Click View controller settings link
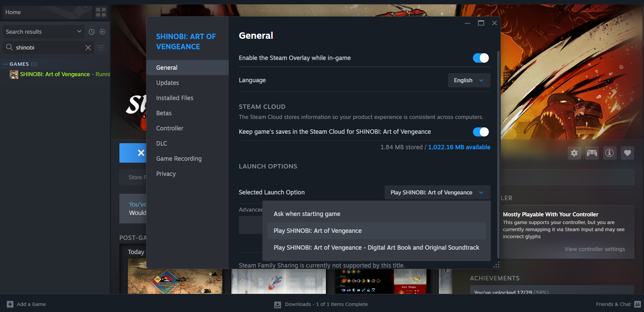Viewport: 644px width, 312px height. click(x=594, y=249)
